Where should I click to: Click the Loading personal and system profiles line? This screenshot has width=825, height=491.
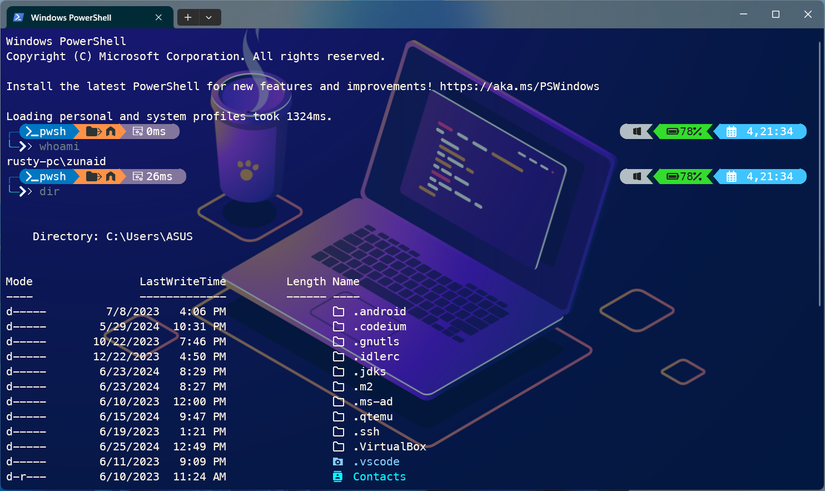pyautogui.click(x=169, y=116)
